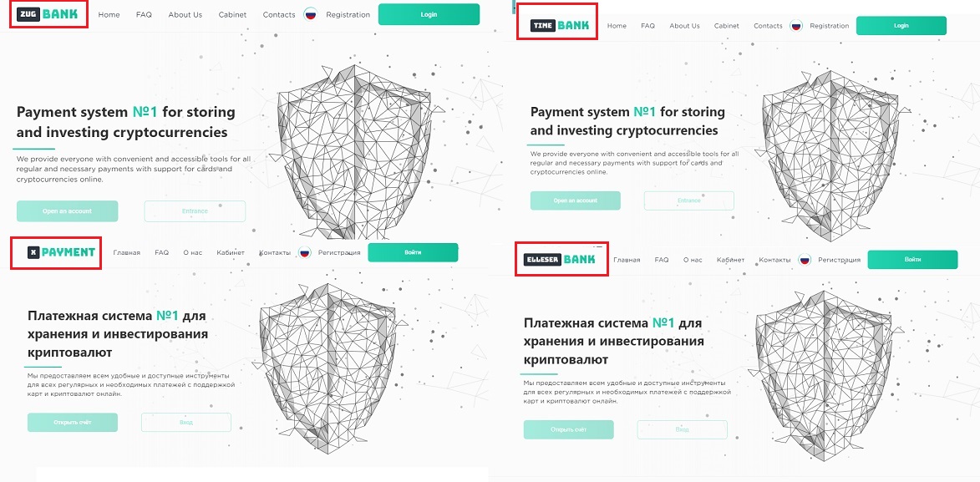
Task: Click the X PAYMENT logo
Action: point(61,252)
